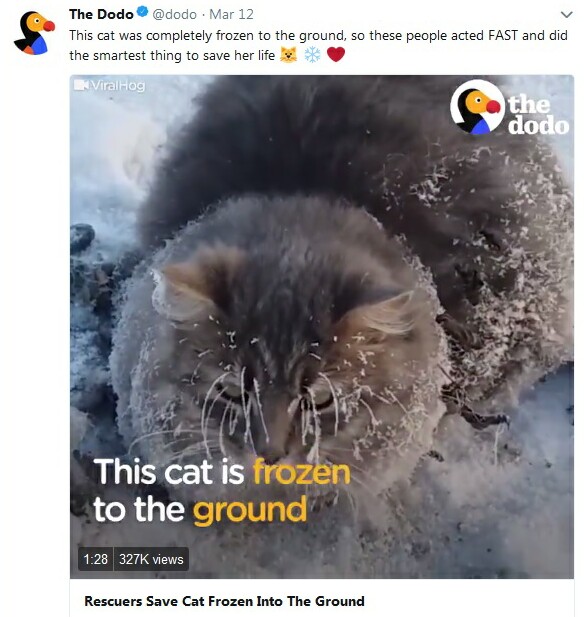This screenshot has width=584, height=617.
Task: Open the Mar 12 tweet timestamp
Action: point(231,14)
